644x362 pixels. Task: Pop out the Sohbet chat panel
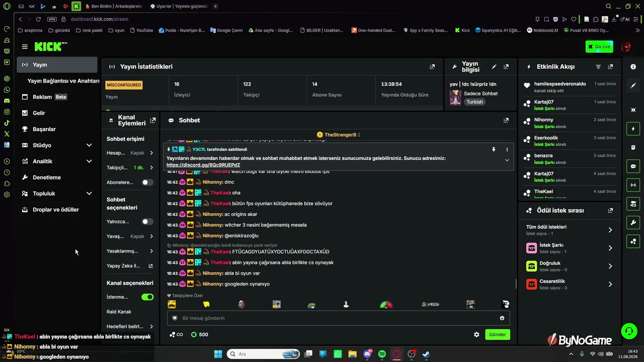point(506,120)
